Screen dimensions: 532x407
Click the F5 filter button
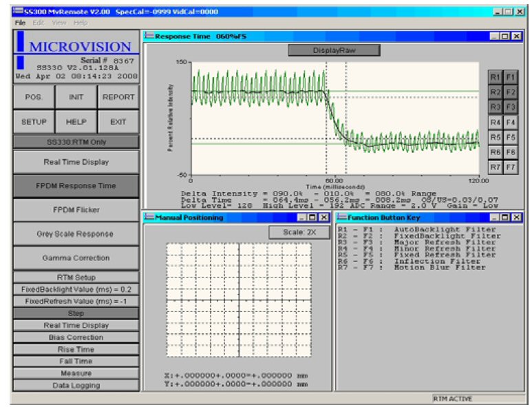pos(511,137)
